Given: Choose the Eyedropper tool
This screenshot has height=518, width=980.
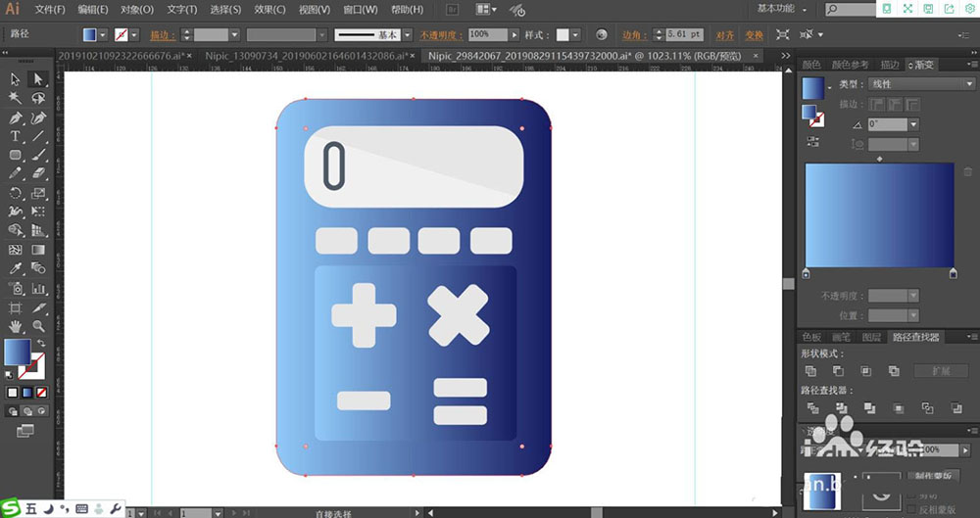Looking at the screenshot, I should pos(16,268).
